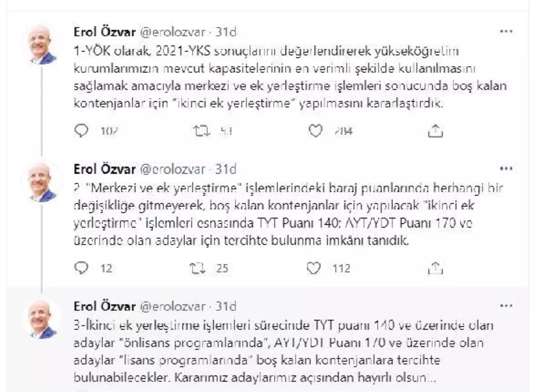Screen dimensions: 547x392
Task: Click the profile photo on the third tweet
Action: tap(41, 319)
